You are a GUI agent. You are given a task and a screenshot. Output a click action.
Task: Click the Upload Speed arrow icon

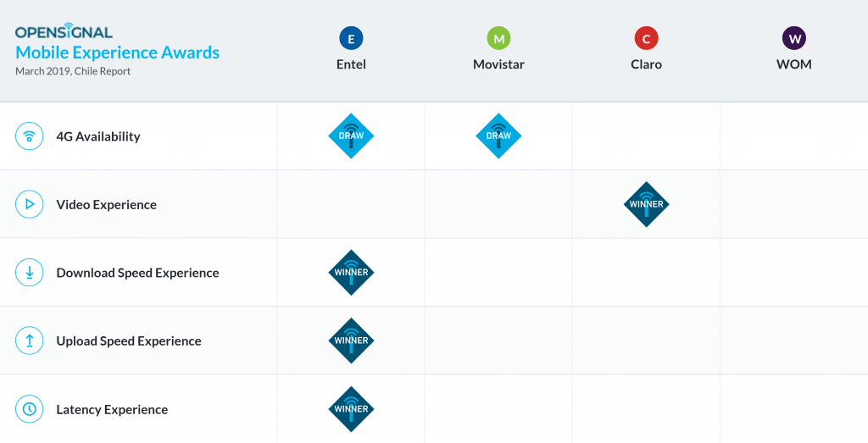coord(30,341)
